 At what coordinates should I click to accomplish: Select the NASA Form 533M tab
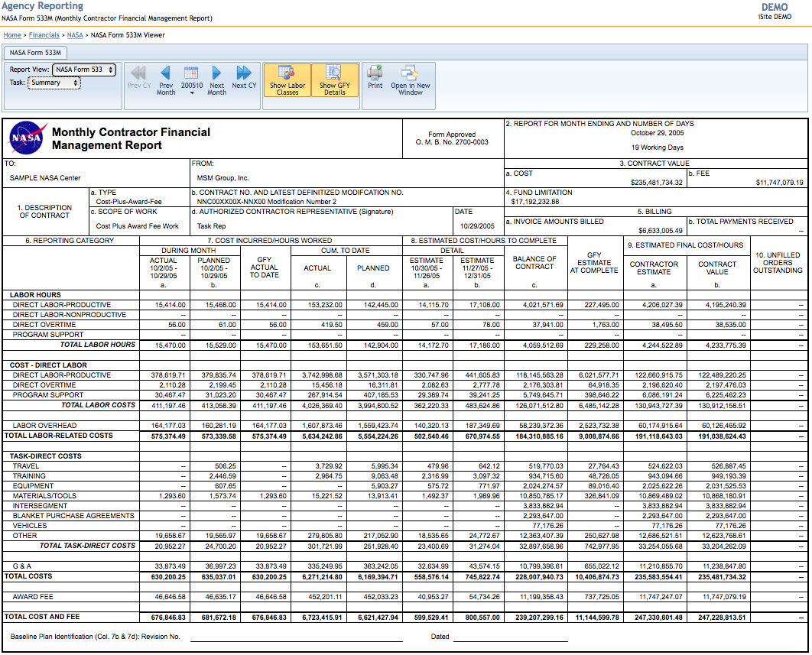(x=35, y=52)
